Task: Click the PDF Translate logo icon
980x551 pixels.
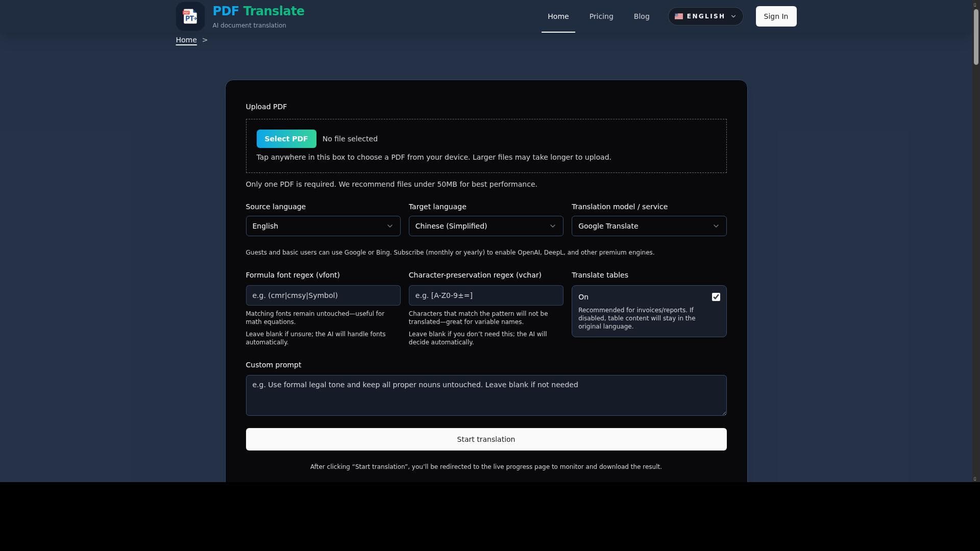Action: pyautogui.click(x=190, y=16)
